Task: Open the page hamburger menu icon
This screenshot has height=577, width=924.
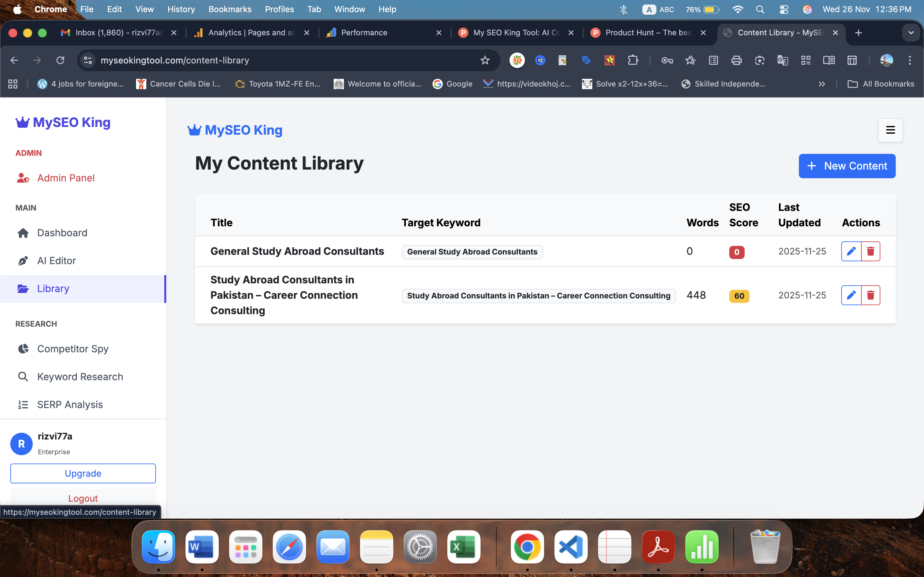Action: pyautogui.click(x=890, y=130)
